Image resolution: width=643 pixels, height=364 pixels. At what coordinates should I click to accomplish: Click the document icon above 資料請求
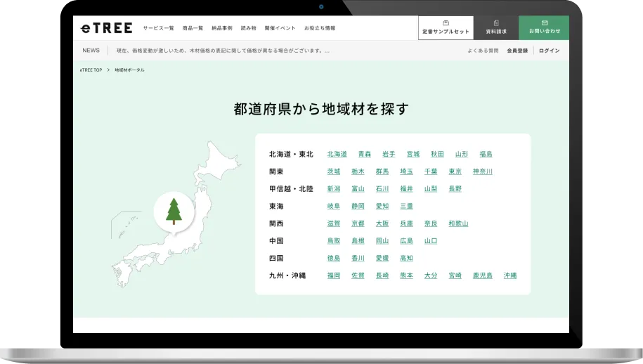pyautogui.click(x=496, y=23)
